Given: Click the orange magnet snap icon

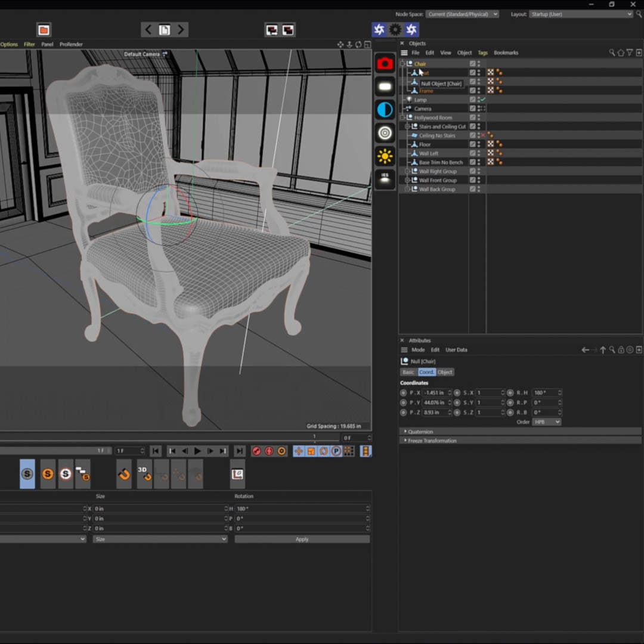Looking at the screenshot, I should click(123, 474).
